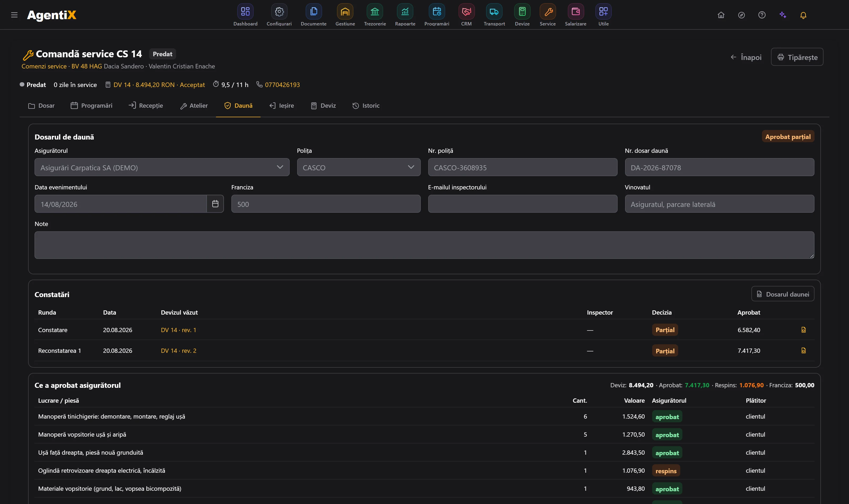The width and height of the screenshot is (849, 504).
Task: Switch to the Recepție tab
Action: pyautogui.click(x=146, y=106)
